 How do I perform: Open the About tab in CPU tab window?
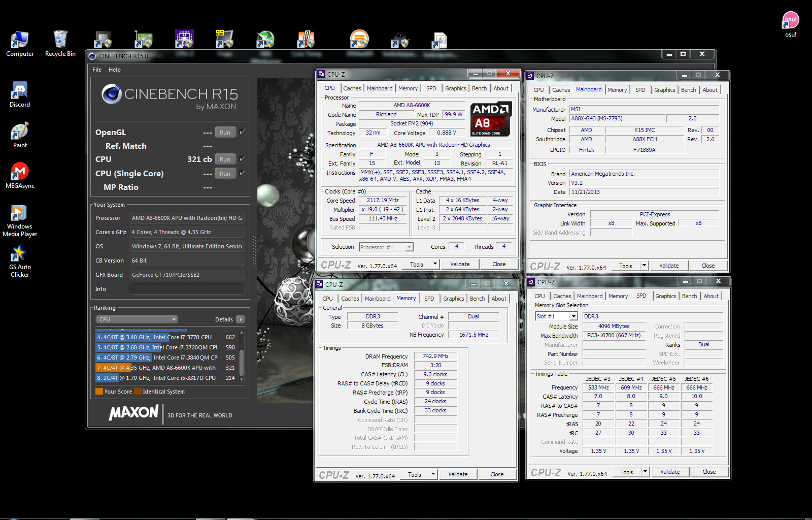pyautogui.click(x=501, y=88)
